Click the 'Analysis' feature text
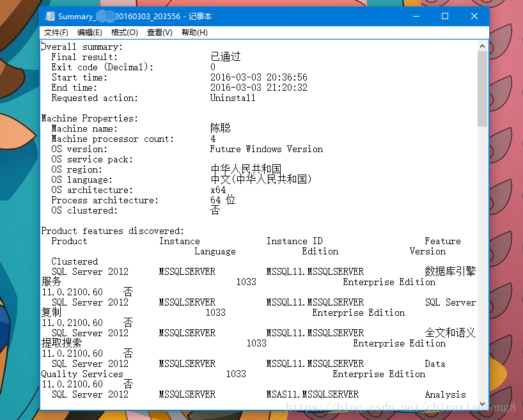 445,394
